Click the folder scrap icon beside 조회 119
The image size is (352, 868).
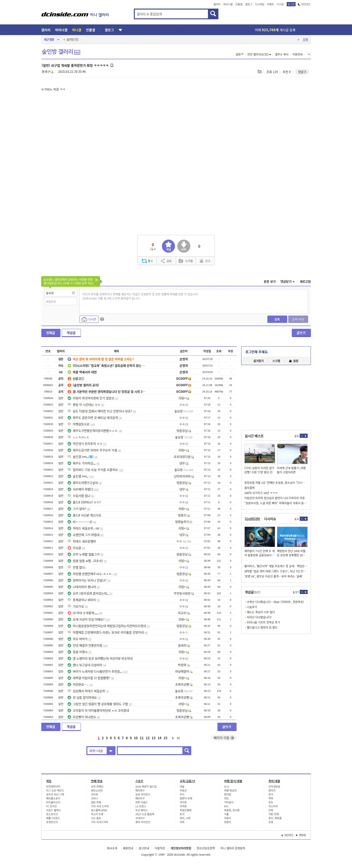pyautogui.click(x=259, y=71)
